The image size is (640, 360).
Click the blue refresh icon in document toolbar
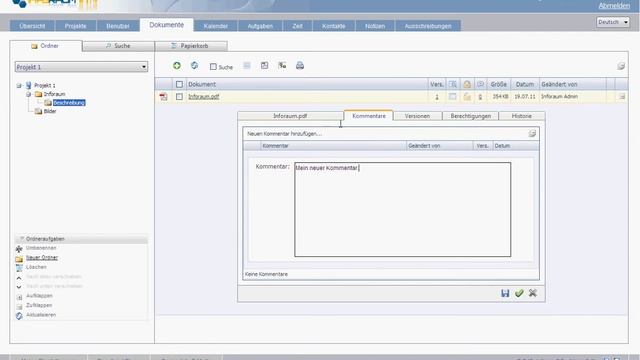pyautogui.click(x=194, y=65)
